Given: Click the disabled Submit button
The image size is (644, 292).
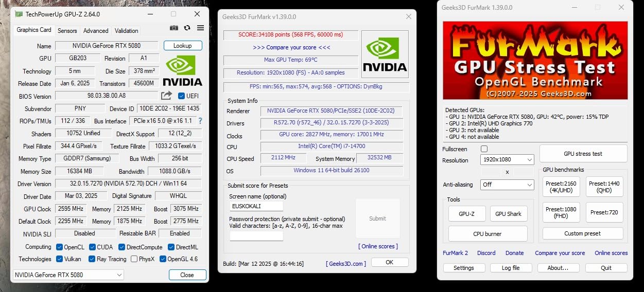Looking at the screenshot, I should [377, 218].
